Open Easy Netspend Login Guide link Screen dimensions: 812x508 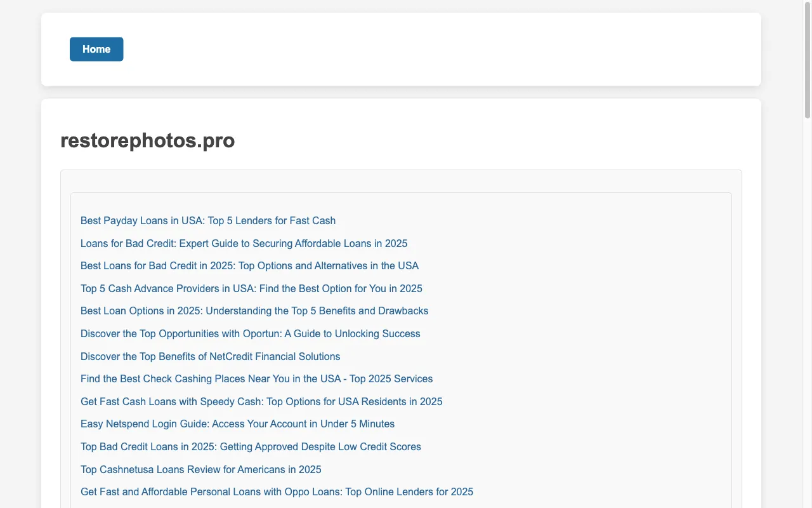tap(238, 424)
